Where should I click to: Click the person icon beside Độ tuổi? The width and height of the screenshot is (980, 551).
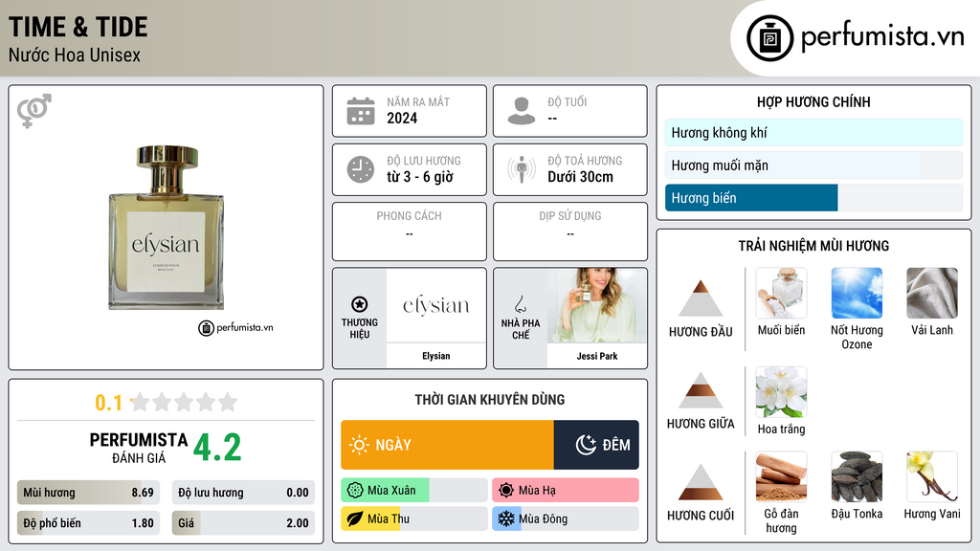pyautogui.click(x=522, y=111)
